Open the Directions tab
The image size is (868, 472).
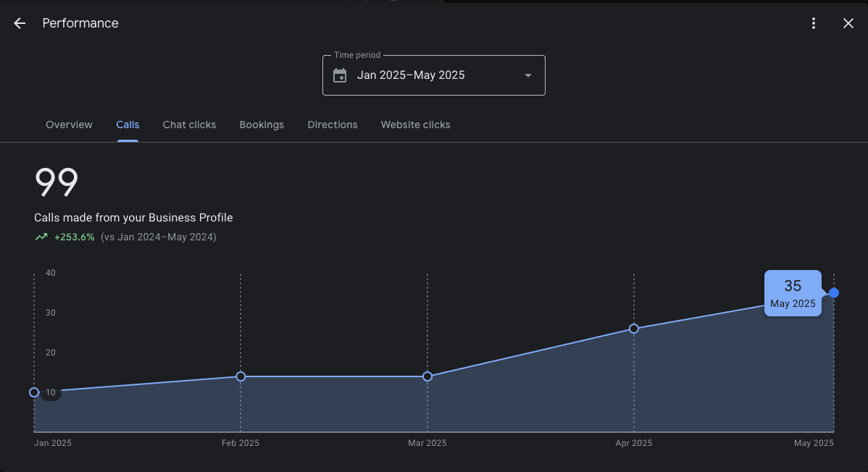[333, 125]
